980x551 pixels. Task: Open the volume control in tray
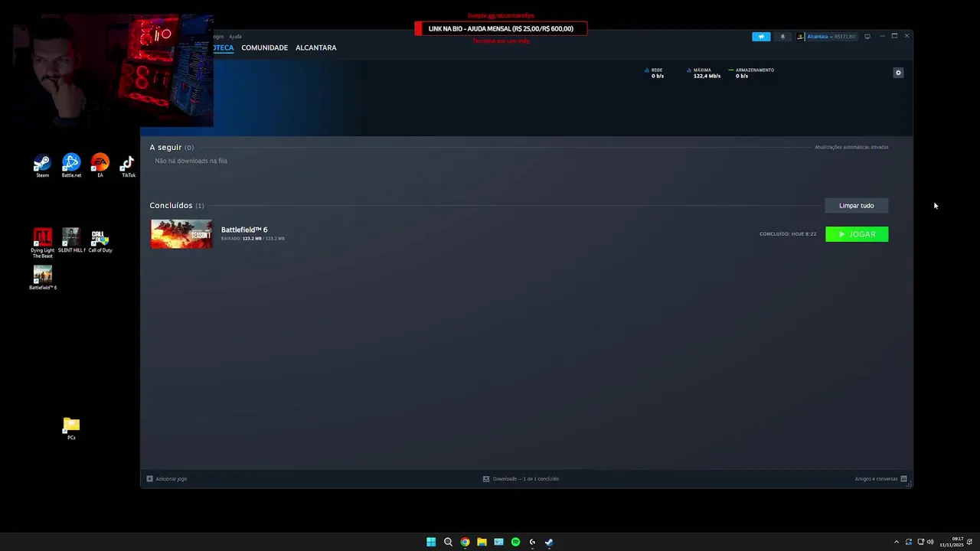(930, 542)
